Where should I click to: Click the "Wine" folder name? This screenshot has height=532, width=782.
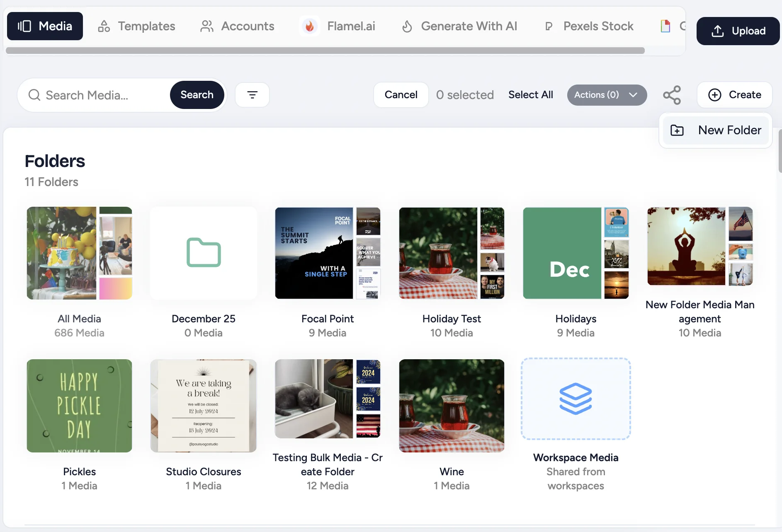tap(452, 472)
